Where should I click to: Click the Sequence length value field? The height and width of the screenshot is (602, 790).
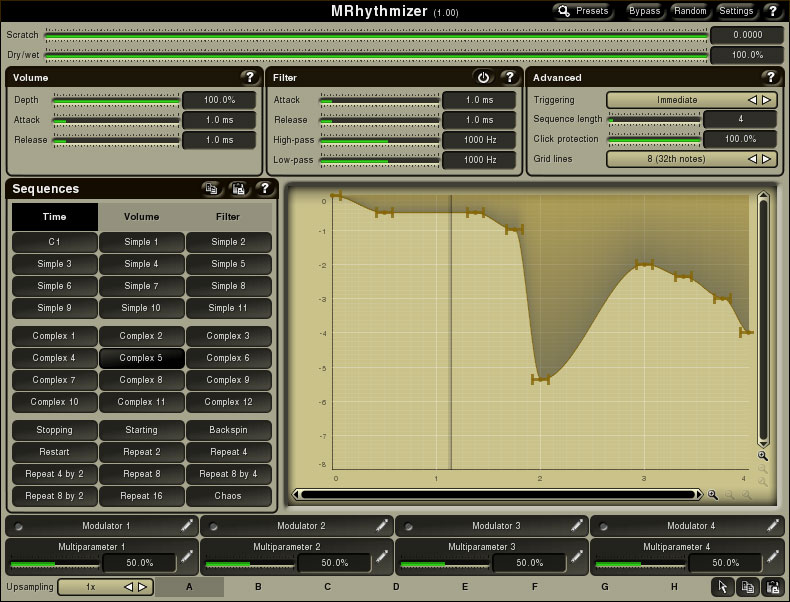click(740, 119)
